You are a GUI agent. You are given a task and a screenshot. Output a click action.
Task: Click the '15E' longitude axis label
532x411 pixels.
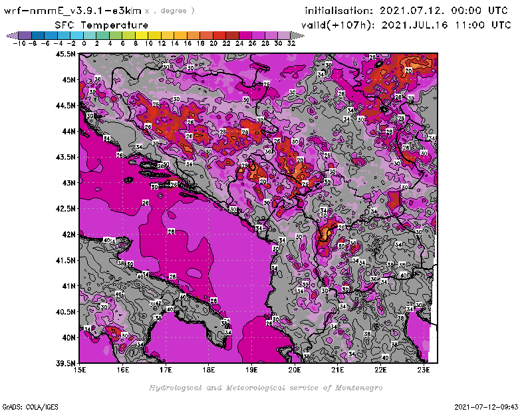[x=80, y=370]
